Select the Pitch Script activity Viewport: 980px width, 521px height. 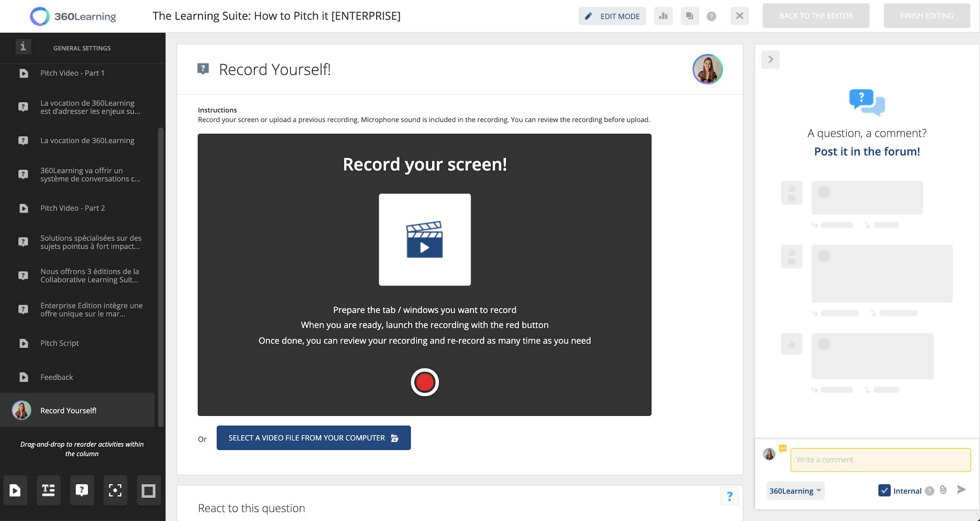[59, 343]
